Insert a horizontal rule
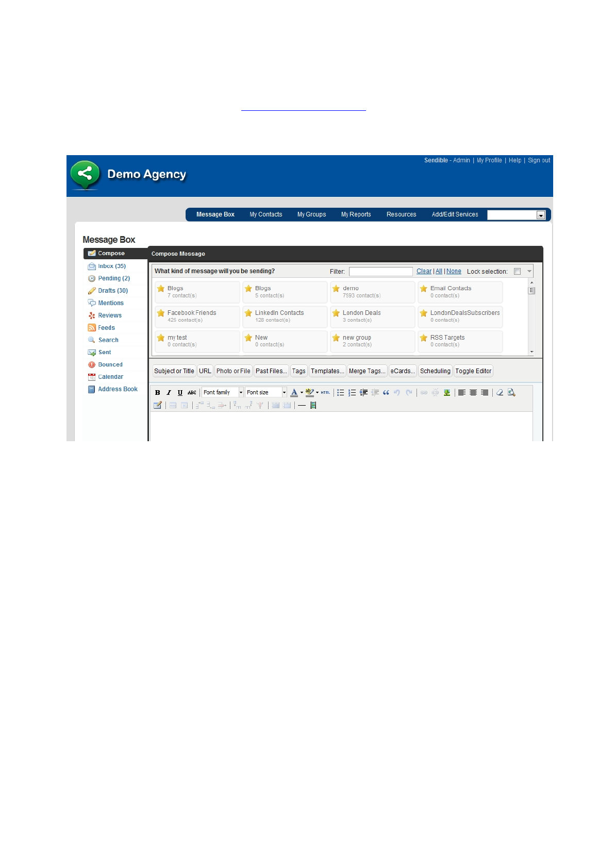614x868 pixels. tap(302, 406)
